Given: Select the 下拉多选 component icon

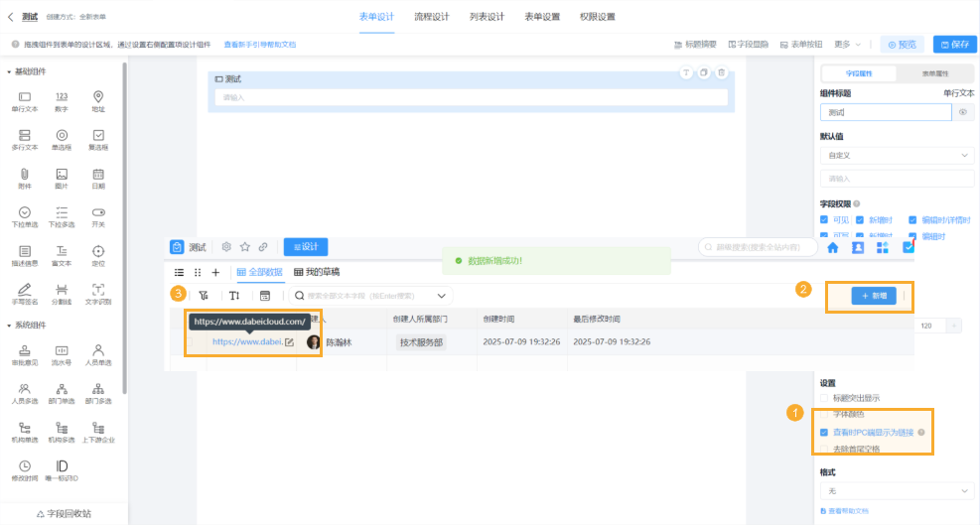Looking at the screenshot, I should coord(62,217).
